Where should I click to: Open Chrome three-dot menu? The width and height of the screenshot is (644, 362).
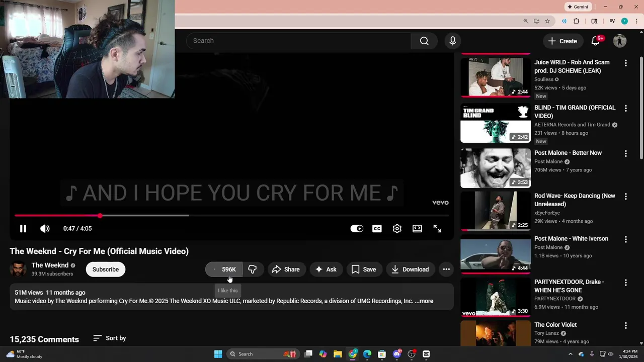coord(636,21)
